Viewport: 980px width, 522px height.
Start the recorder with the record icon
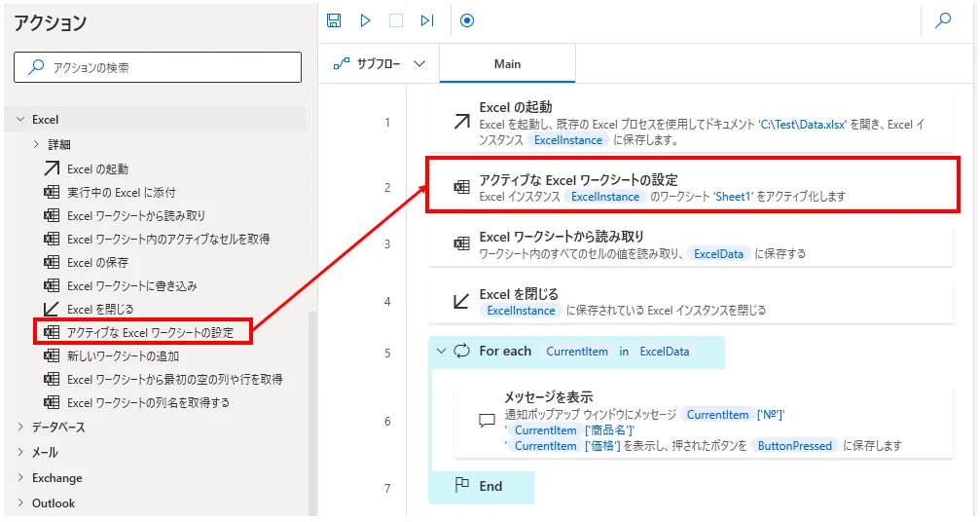466,20
